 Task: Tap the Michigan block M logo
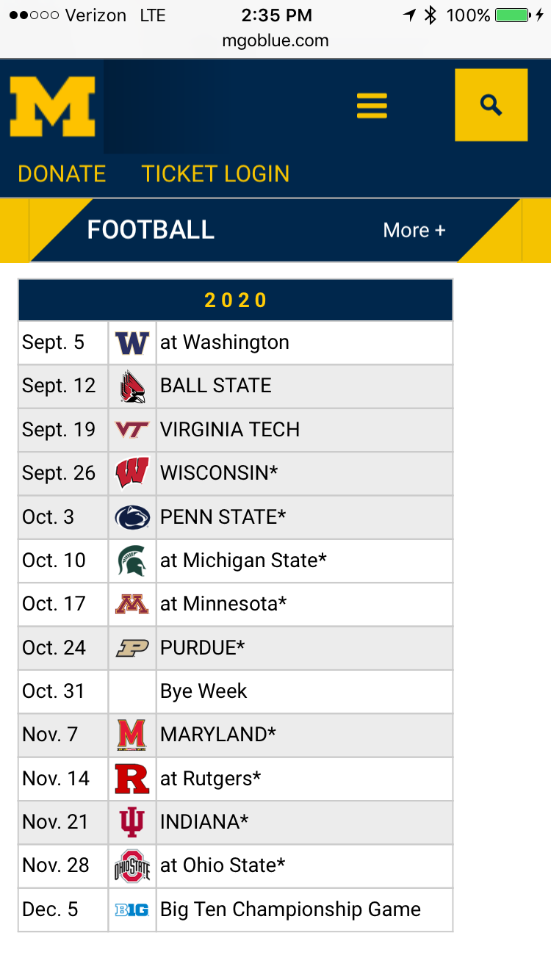click(x=52, y=107)
